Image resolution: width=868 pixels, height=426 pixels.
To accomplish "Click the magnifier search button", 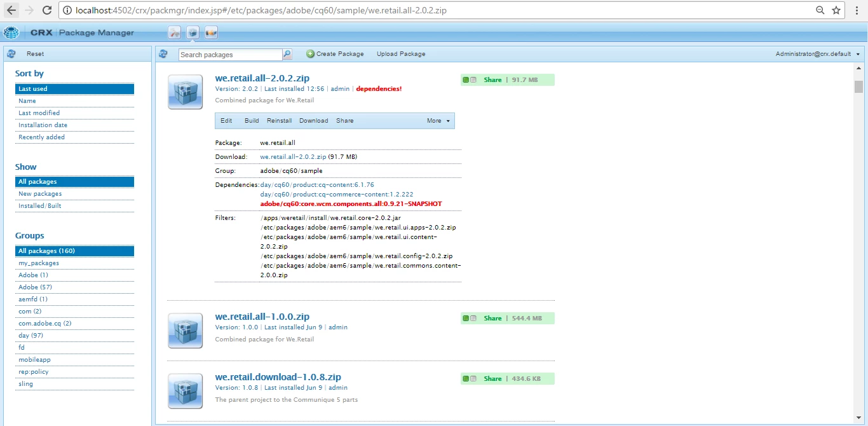I will (x=287, y=54).
